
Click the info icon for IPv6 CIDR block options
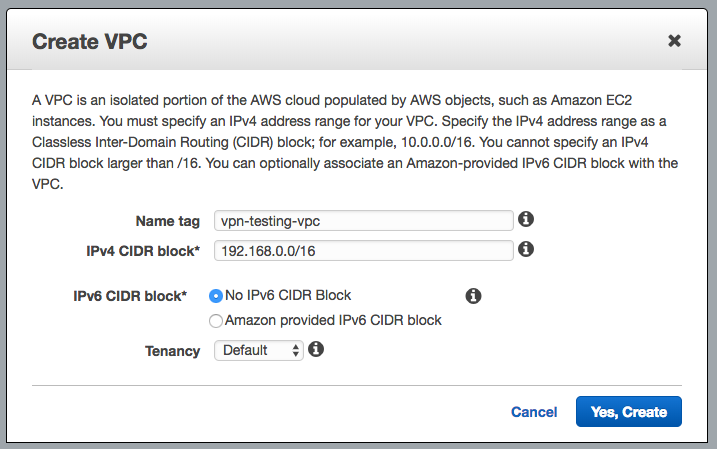(474, 296)
